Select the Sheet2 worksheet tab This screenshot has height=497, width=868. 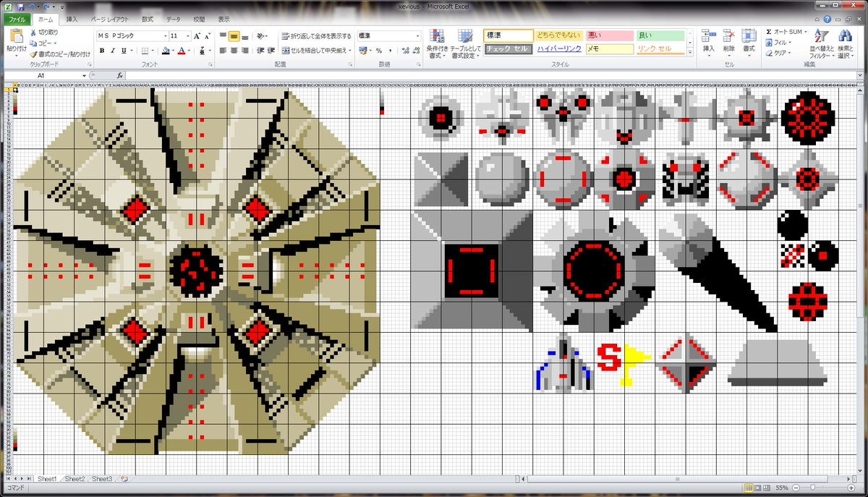(75, 479)
